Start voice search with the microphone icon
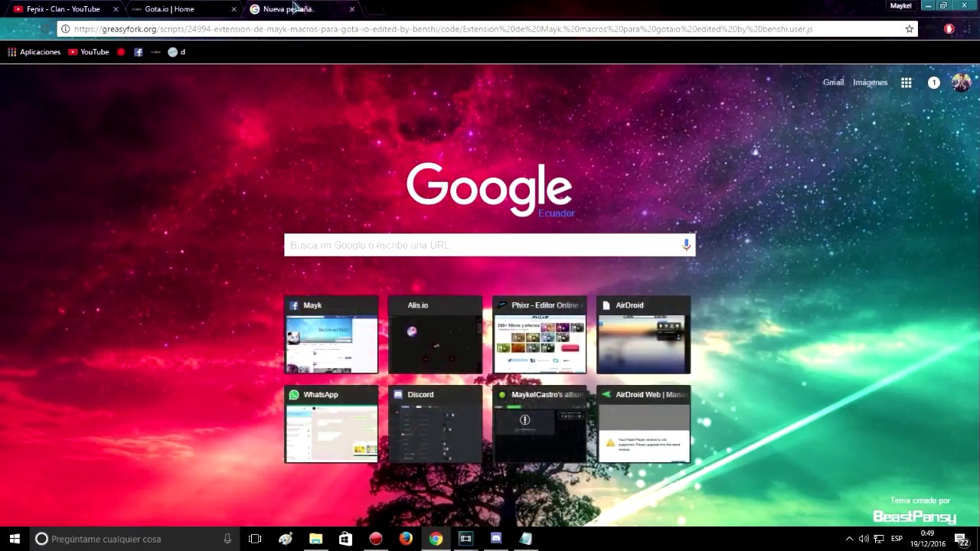 pyautogui.click(x=687, y=245)
